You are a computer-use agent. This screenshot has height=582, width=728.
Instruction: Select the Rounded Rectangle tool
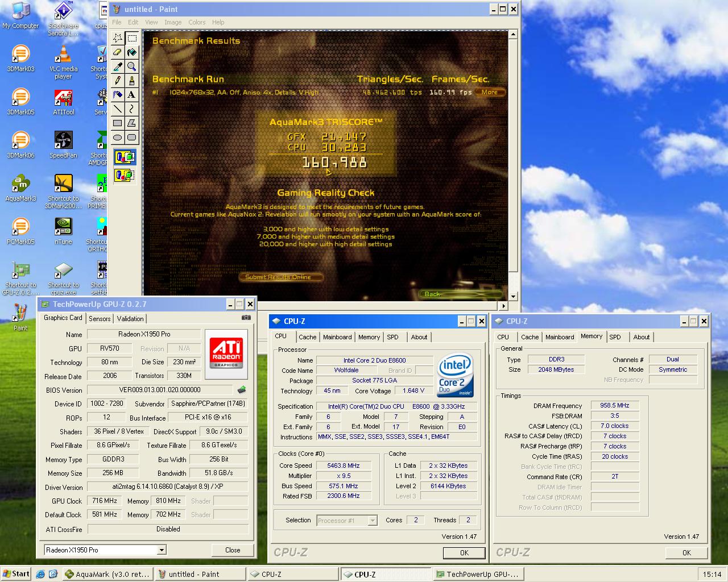click(132, 137)
